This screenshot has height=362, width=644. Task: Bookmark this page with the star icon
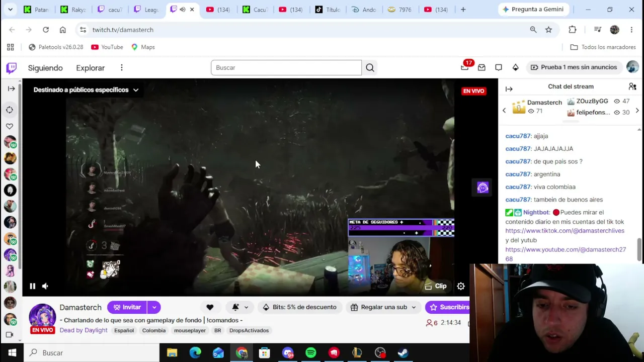(548, 30)
